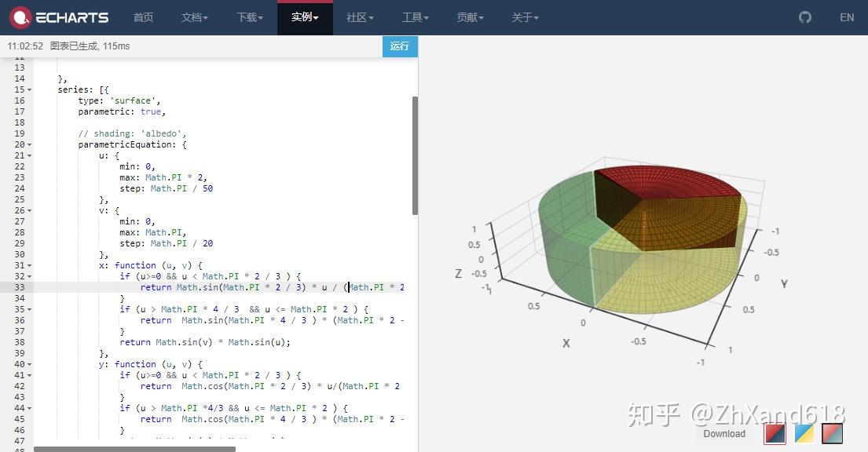868x452 pixels.
Task: Collapse the parametricEquation block on line 20
Action: pyautogui.click(x=28, y=144)
